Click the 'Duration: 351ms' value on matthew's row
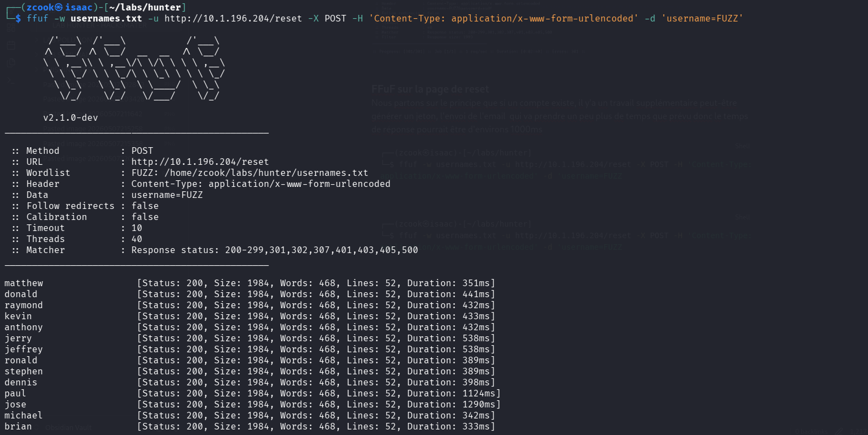Image resolution: width=868 pixels, height=435 pixels. (449, 283)
